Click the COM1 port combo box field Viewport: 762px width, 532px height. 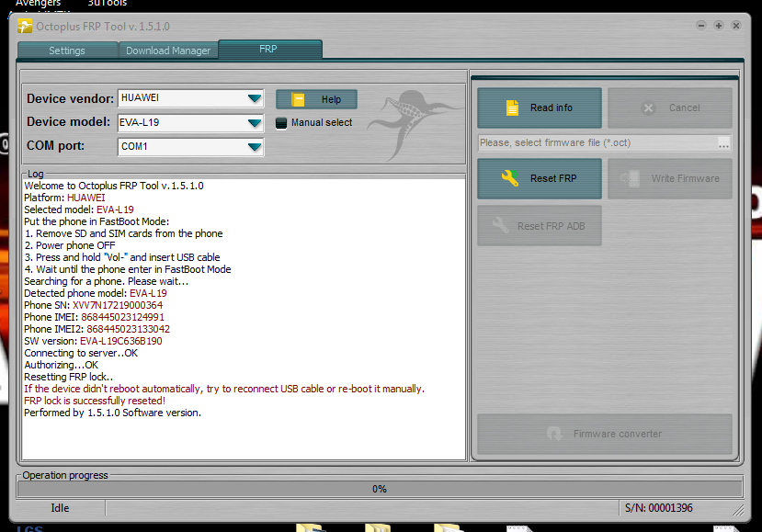(190, 147)
